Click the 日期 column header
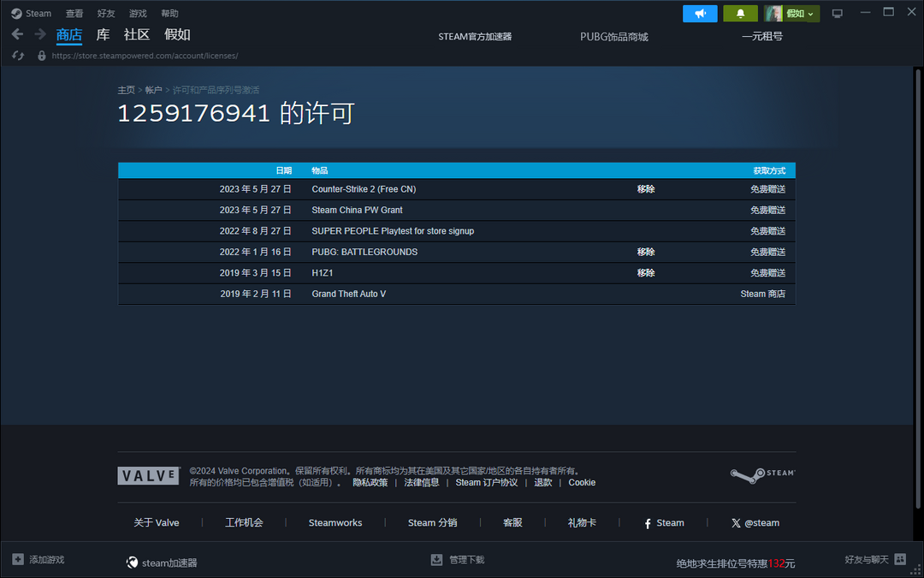 tap(284, 170)
